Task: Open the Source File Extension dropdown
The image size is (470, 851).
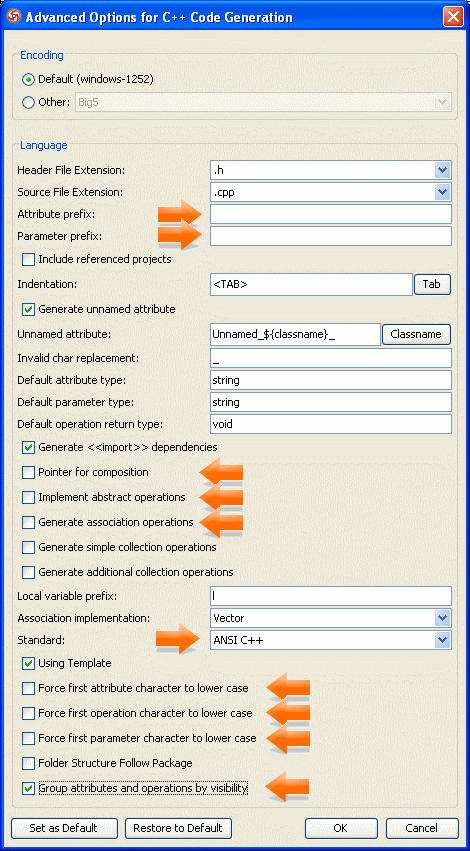Action: coord(443,192)
